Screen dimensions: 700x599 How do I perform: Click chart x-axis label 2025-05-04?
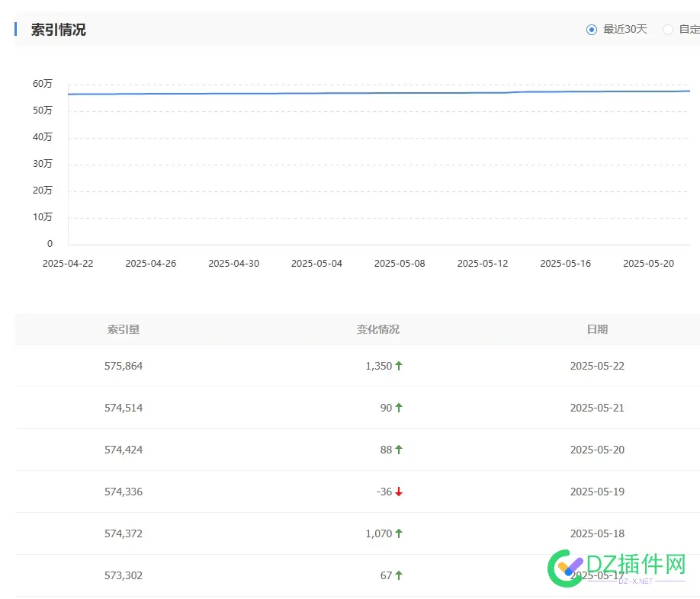(317, 263)
